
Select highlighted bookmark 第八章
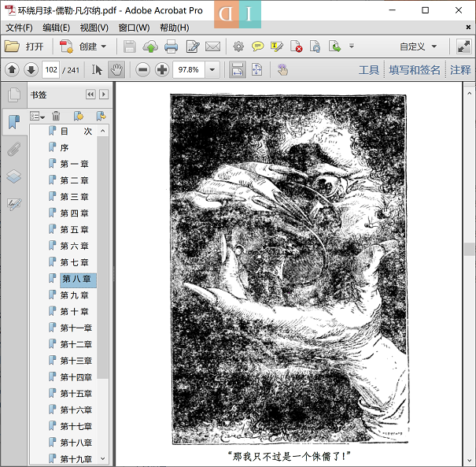click(78, 280)
